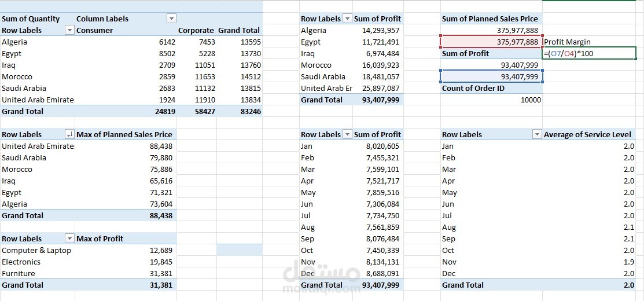Click the Furniture row label
644x301 pixels.
tap(19, 273)
